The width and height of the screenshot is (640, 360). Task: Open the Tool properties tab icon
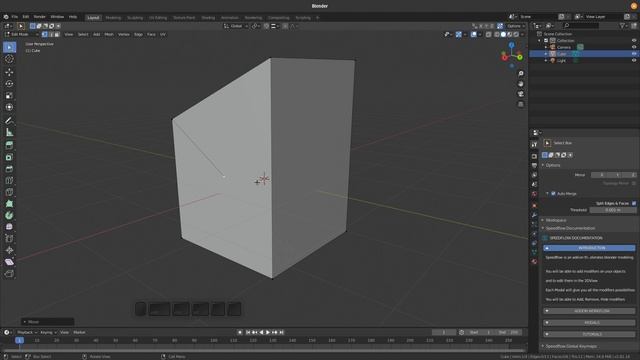pyautogui.click(x=534, y=145)
